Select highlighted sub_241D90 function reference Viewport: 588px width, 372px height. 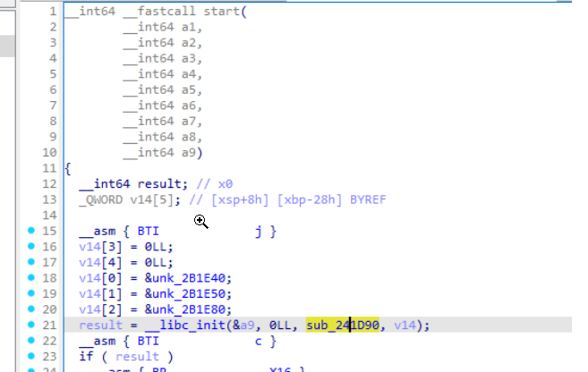[x=343, y=325]
